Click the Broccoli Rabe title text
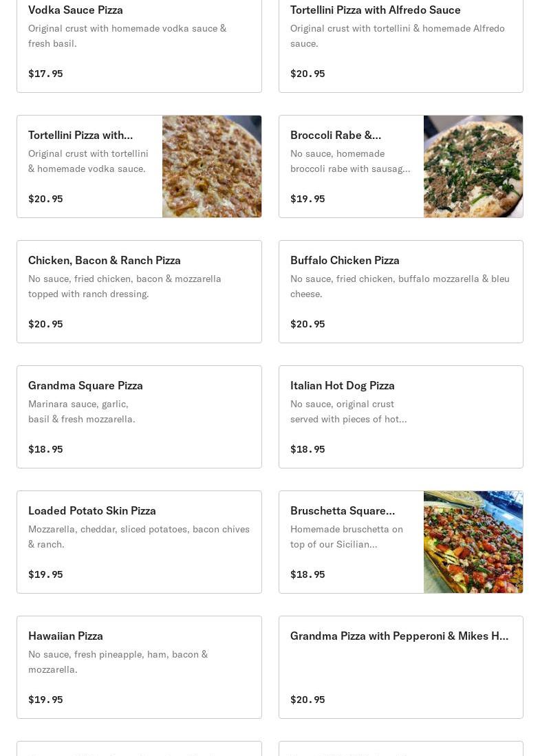This screenshot has width=540, height=756. click(336, 135)
